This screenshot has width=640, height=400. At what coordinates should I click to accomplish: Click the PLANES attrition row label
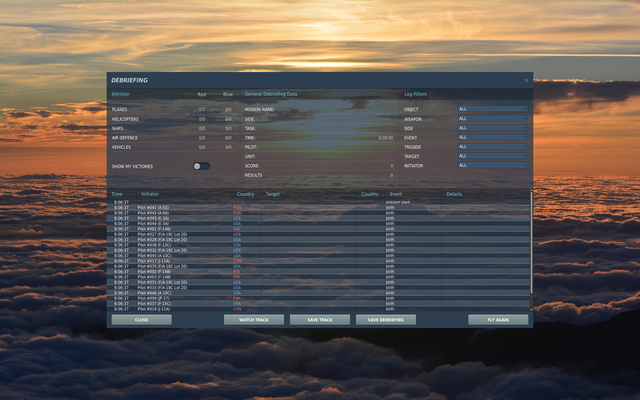(119, 109)
